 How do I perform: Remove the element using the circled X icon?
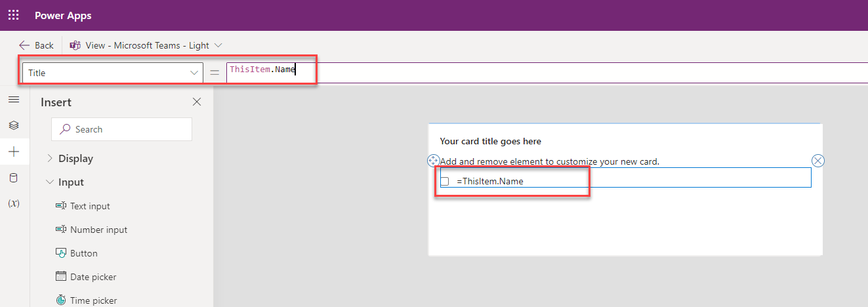[818, 161]
